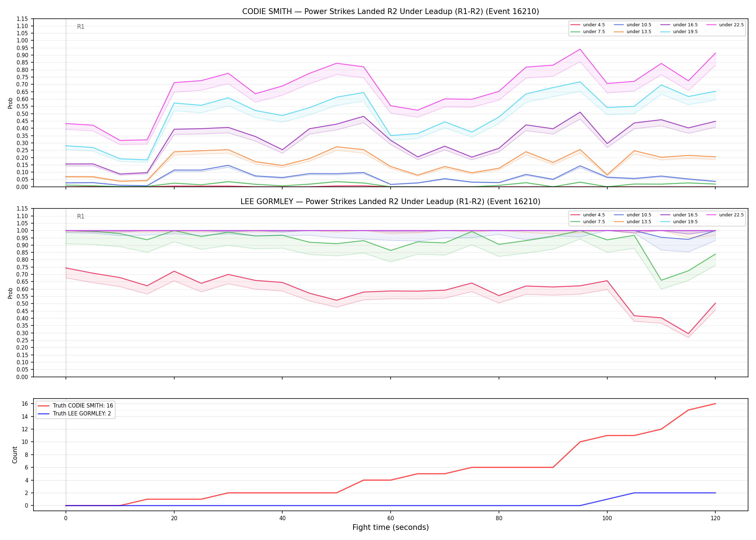
Task: Click x-axis tick label 60
Action: pos(391,518)
